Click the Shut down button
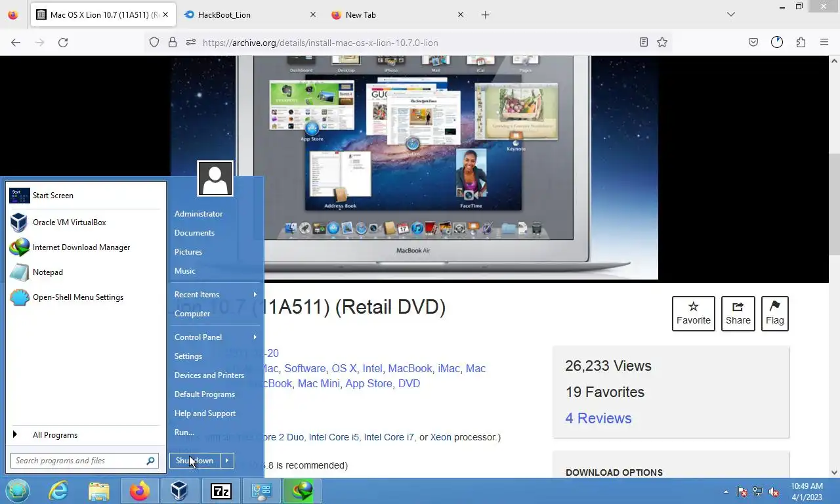The height and width of the screenshot is (504, 840). [195, 461]
